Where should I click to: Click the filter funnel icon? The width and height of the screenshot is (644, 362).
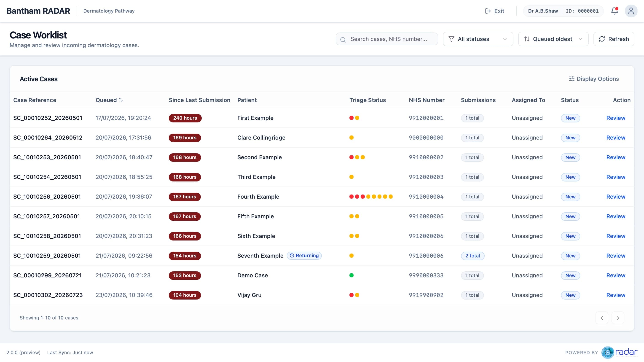click(x=451, y=39)
